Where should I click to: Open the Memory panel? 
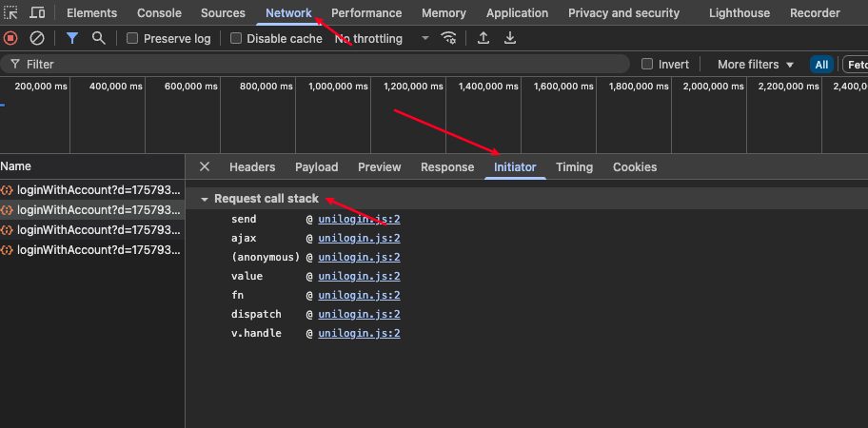tap(444, 12)
